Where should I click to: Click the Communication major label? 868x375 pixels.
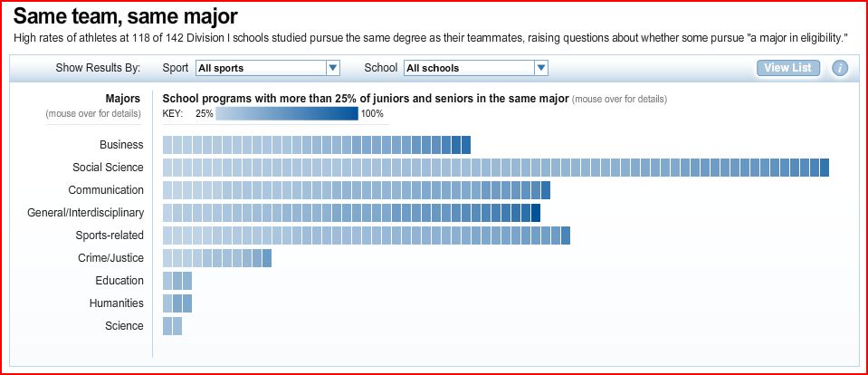click(x=106, y=190)
